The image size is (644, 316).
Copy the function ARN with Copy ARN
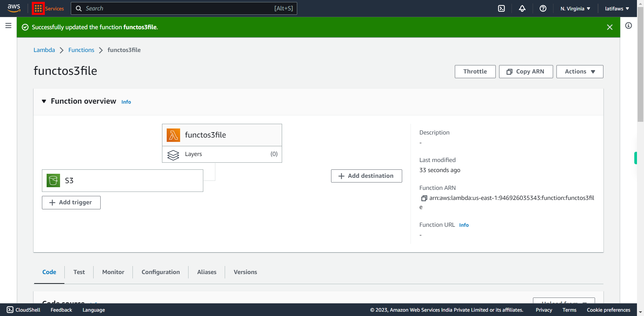[526, 71]
